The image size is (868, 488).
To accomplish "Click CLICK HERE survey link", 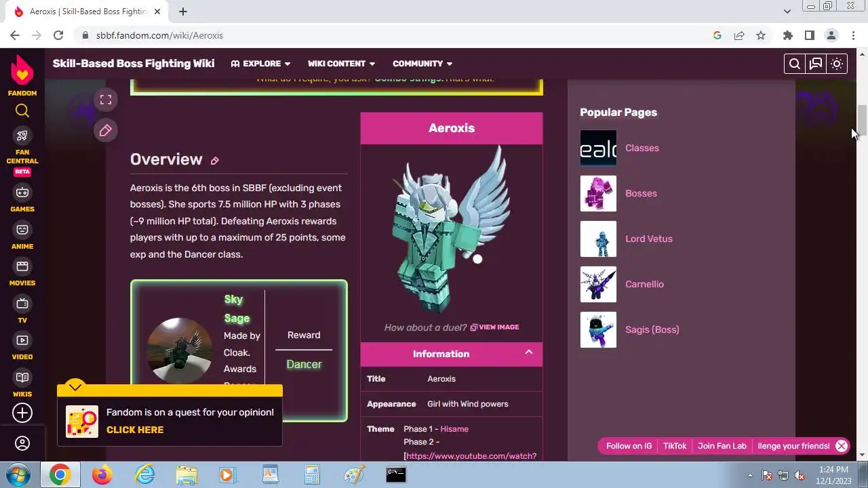I will point(135,430).
